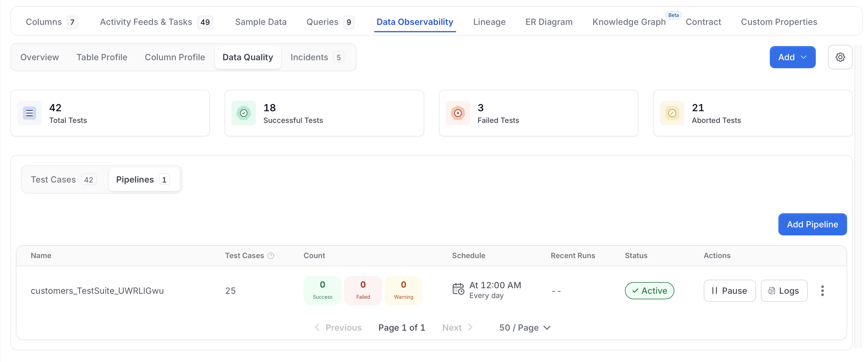This screenshot has height=362, width=868.
Task: Click the 'At 12:00 AM' schedule text
Action: (x=495, y=285)
